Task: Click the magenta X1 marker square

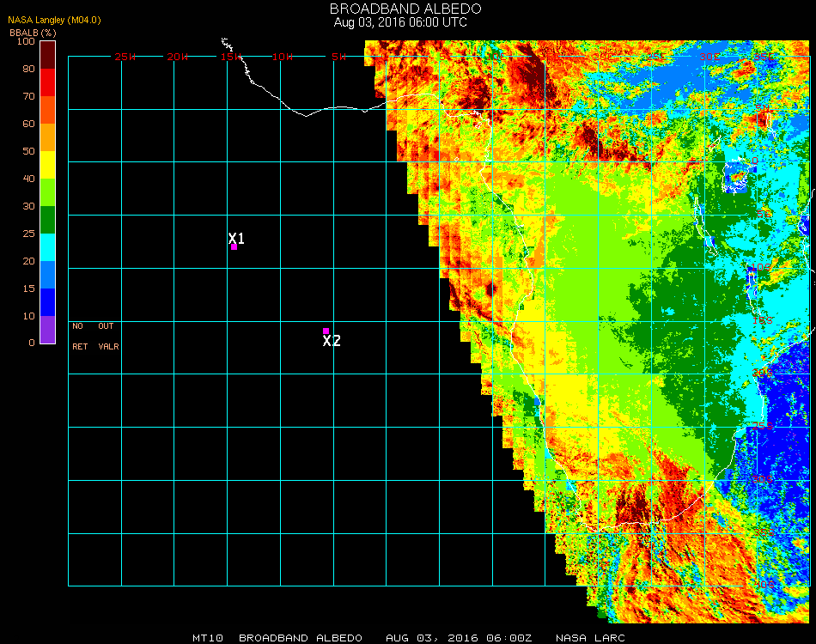Action: click(x=234, y=247)
